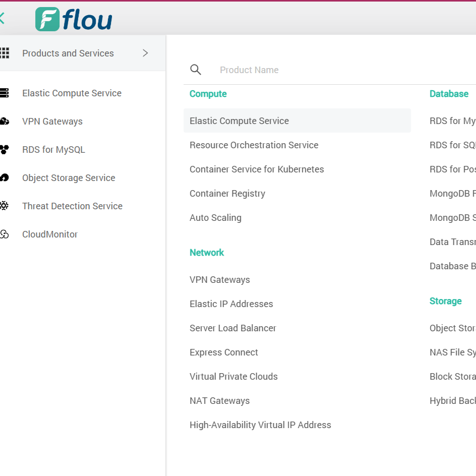Image resolution: width=476 pixels, height=476 pixels.
Task: Click the Object Storage Service sidebar icon
Action: pyautogui.click(x=5, y=178)
